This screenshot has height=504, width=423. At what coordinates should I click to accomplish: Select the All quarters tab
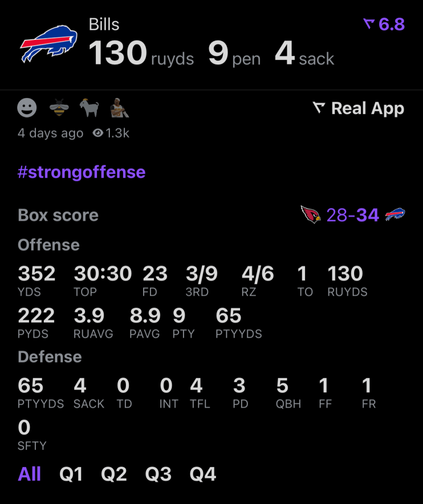[30, 474]
